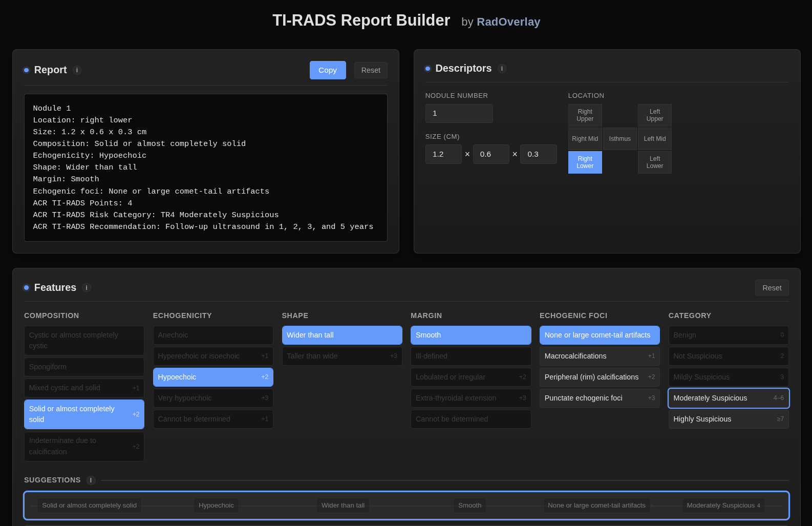The height and width of the screenshot is (526, 812).
Task: Select Left Upper location
Action: [655, 115]
